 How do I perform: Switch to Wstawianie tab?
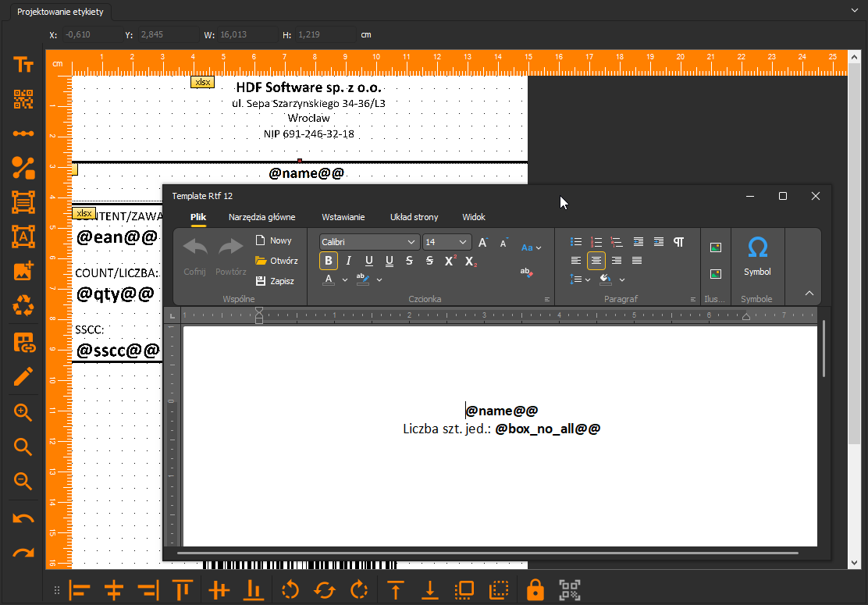(x=343, y=217)
